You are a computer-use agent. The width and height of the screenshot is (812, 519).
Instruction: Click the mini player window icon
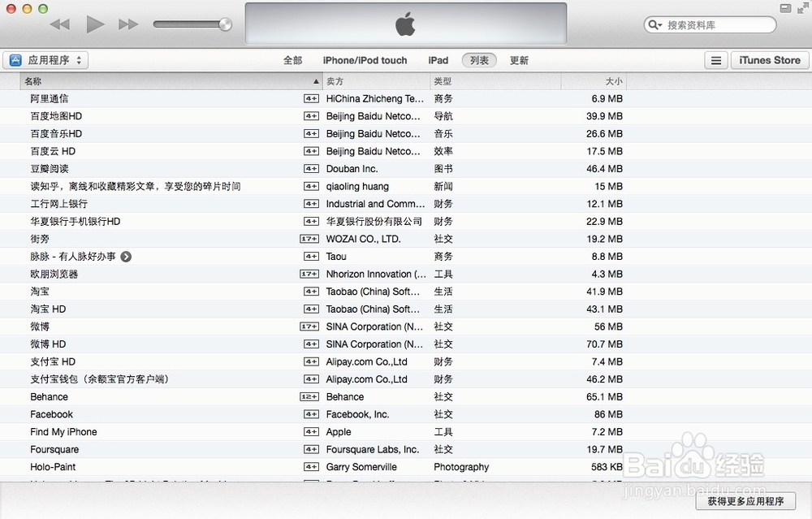[x=785, y=8]
